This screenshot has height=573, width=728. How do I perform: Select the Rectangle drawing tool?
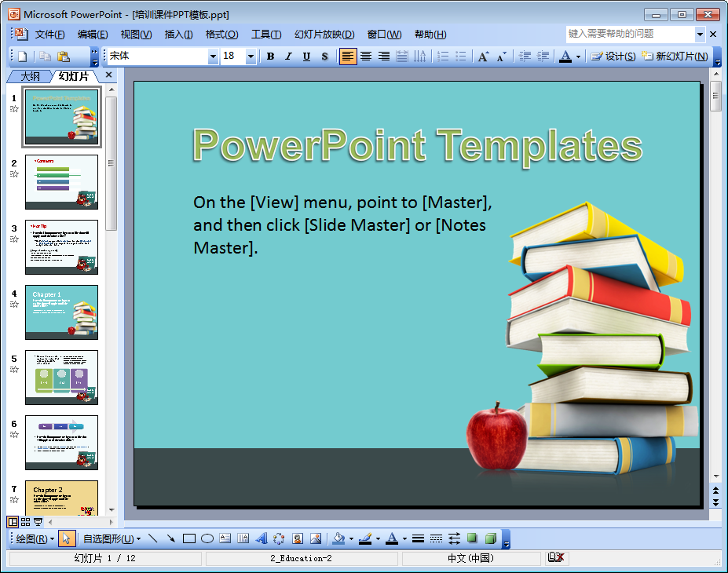pyautogui.click(x=189, y=538)
